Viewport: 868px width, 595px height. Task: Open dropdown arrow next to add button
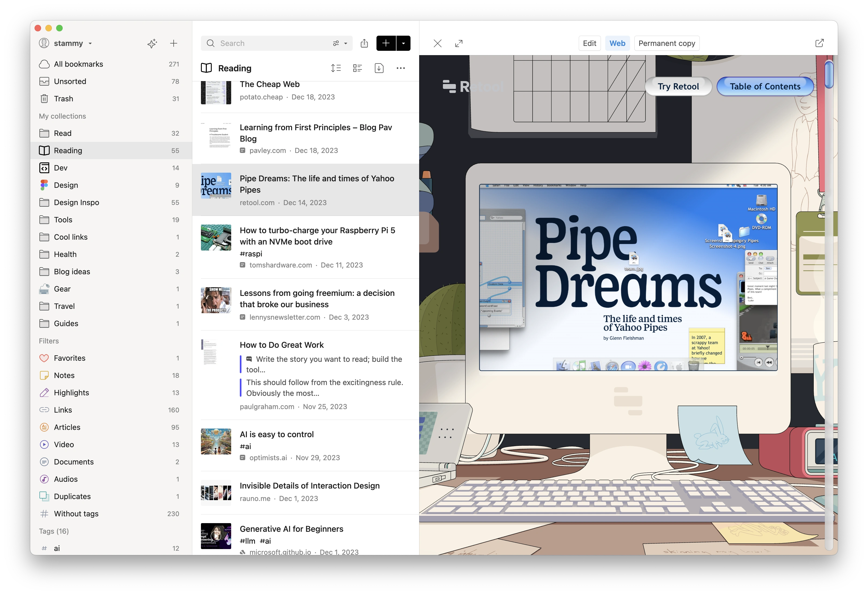(403, 43)
